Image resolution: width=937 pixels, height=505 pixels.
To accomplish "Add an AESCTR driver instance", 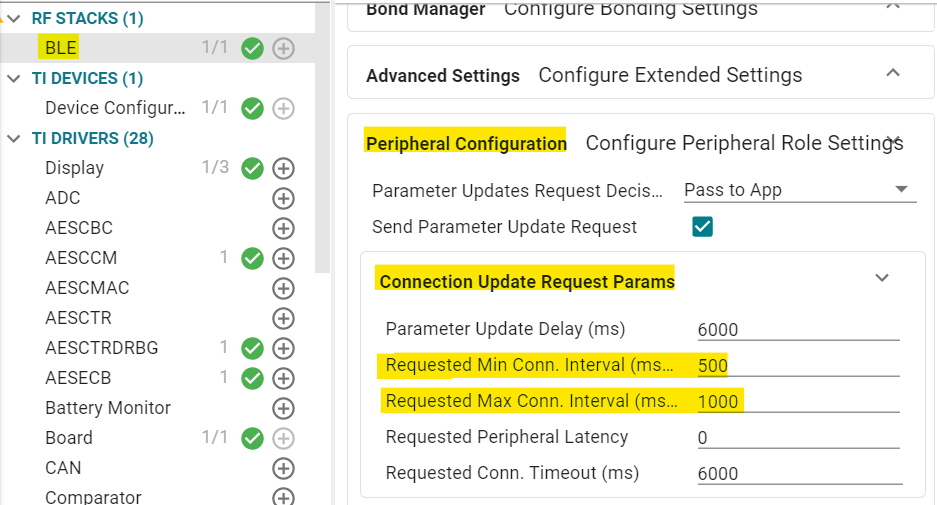I will click(283, 318).
